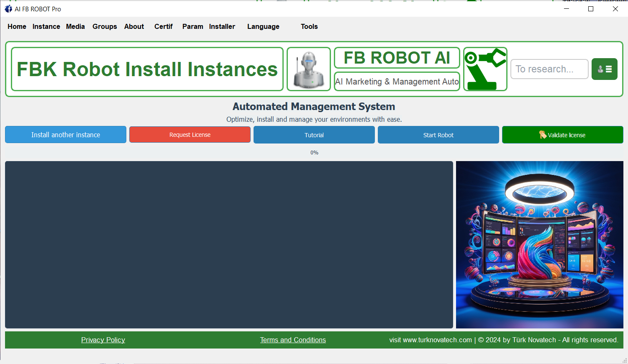Open the Terms and Conditions link
Image resolution: width=628 pixels, height=364 pixels.
click(293, 340)
